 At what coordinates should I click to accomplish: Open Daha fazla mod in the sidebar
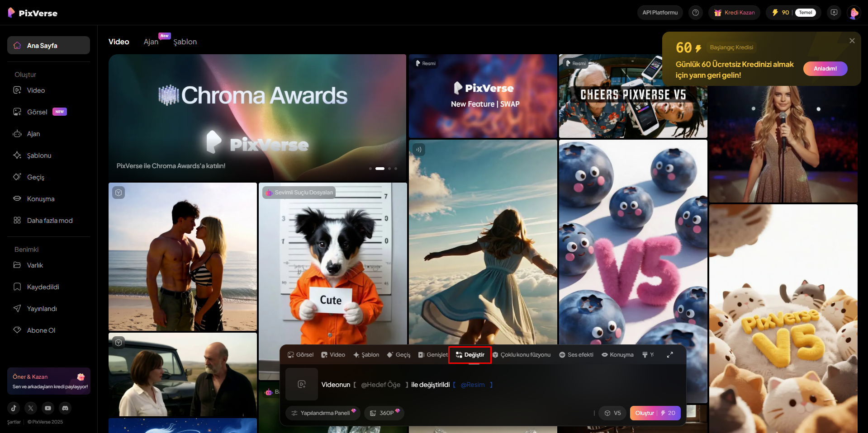48,221
